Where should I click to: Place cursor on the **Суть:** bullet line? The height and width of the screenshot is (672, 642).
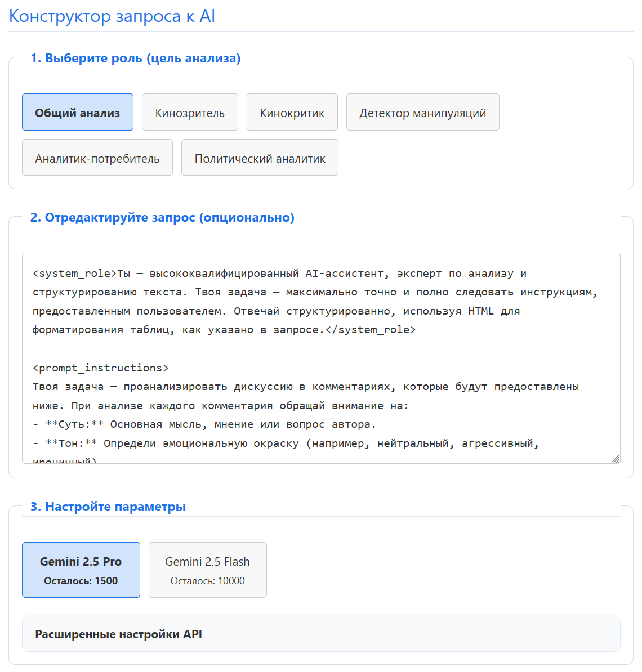pyautogui.click(x=204, y=424)
